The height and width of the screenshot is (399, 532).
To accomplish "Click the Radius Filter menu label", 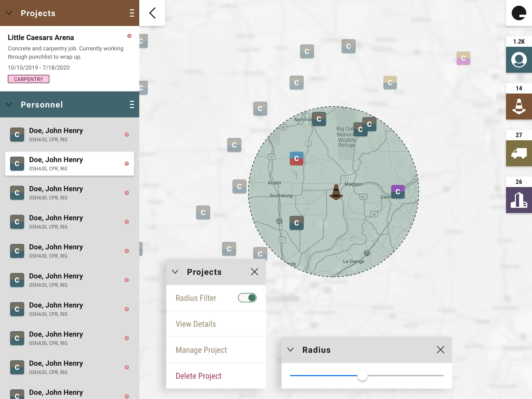I will click(x=196, y=298).
